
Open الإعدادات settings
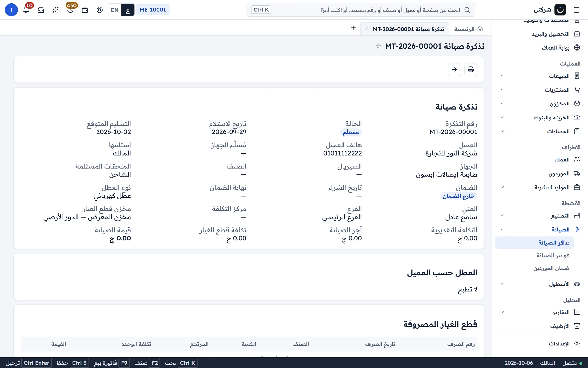tap(540, 343)
